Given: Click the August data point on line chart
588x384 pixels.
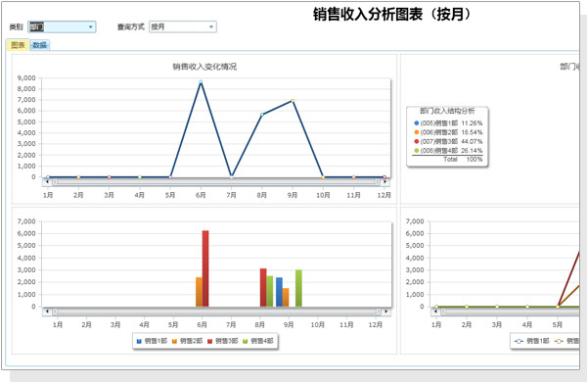Looking at the screenshot, I should tap(262, 115).
